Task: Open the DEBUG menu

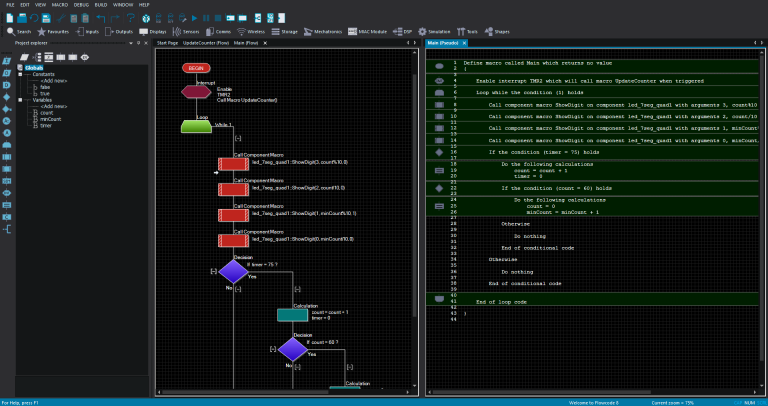Action: (x=81, y=4)
